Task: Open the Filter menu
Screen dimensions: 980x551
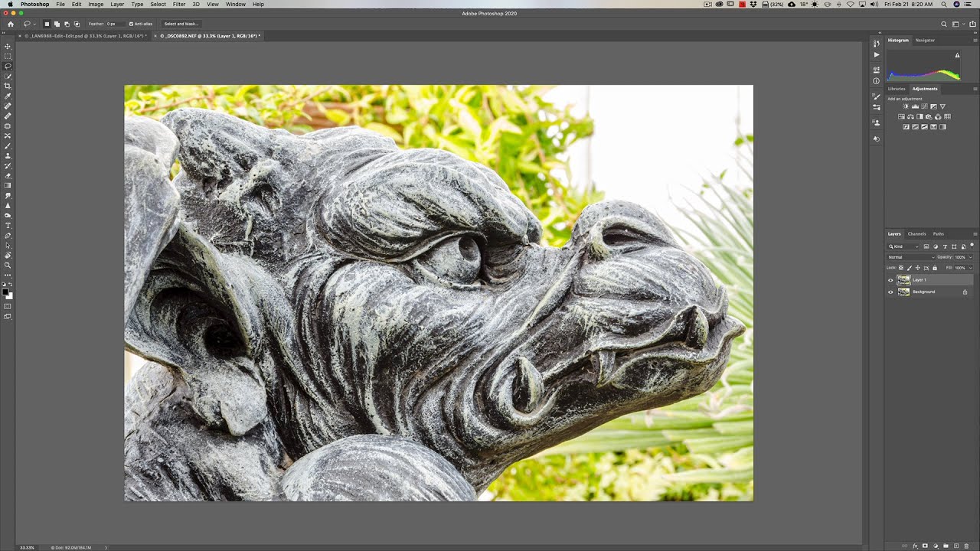Action: [179, 5]
